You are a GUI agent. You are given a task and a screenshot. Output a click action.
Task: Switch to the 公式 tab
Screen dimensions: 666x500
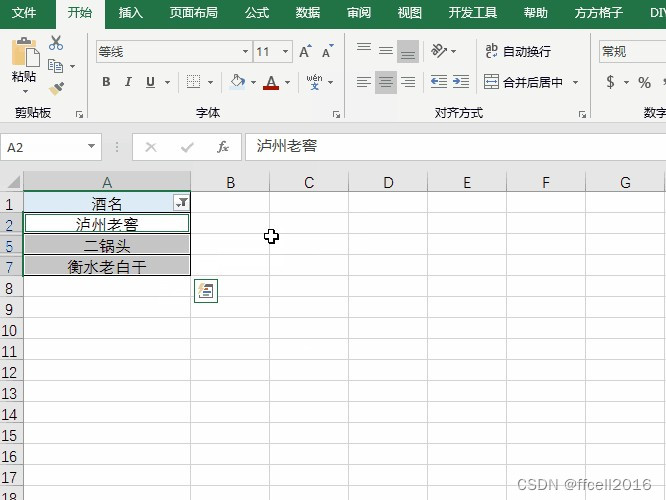[257, 13]
